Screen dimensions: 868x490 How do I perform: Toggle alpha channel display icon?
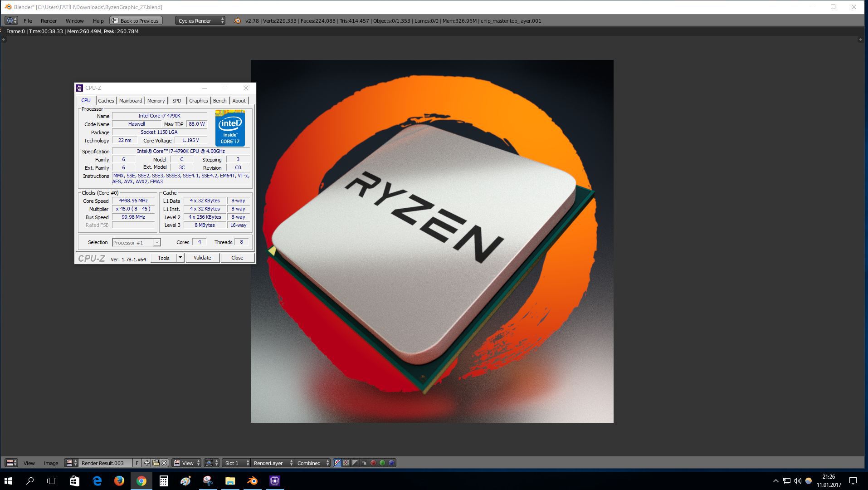tap(355, 463)
